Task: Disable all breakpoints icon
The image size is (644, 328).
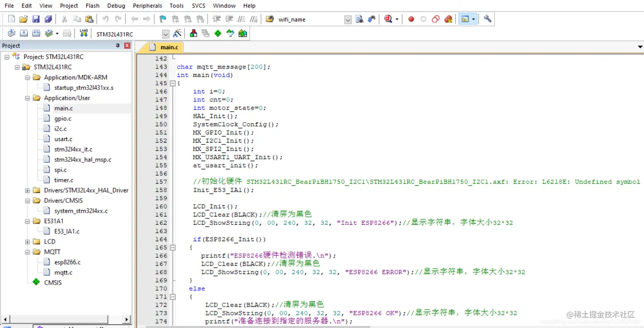Action: [436, 19]
